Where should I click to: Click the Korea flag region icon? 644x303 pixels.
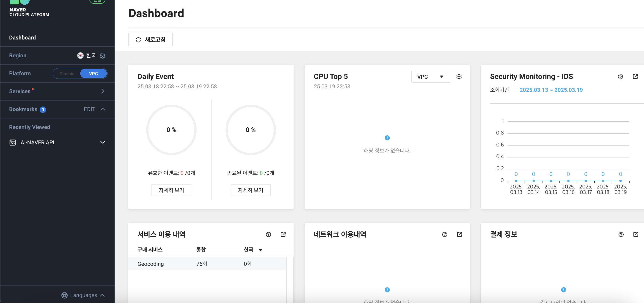point(80,56)
